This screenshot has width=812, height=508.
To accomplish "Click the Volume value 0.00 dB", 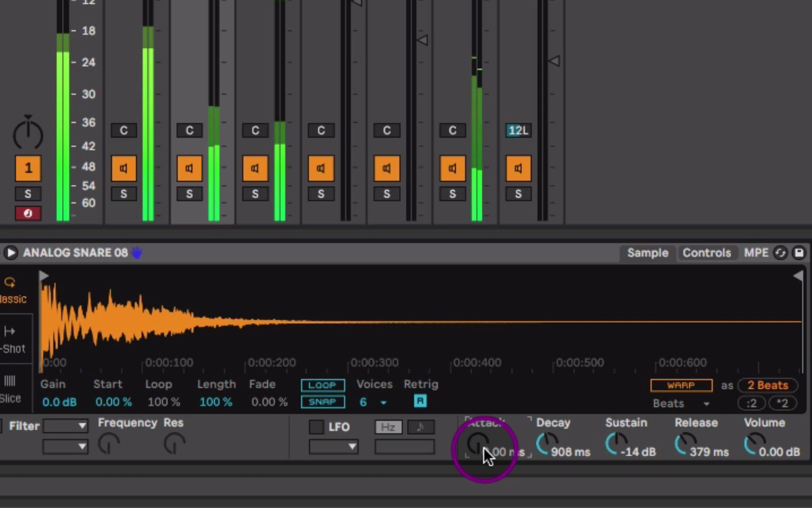I will (779, 452).
